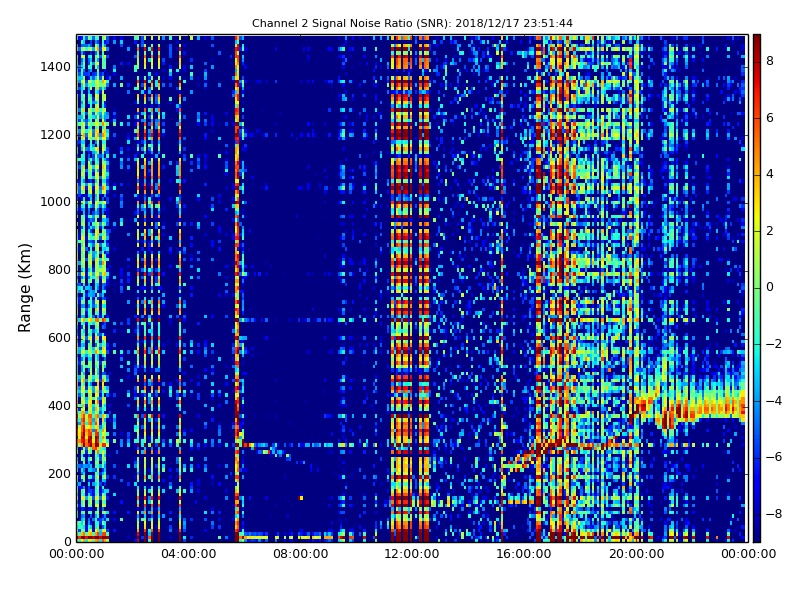Click the colorbar label −6
800x600 pixels.
pos(774,457)
